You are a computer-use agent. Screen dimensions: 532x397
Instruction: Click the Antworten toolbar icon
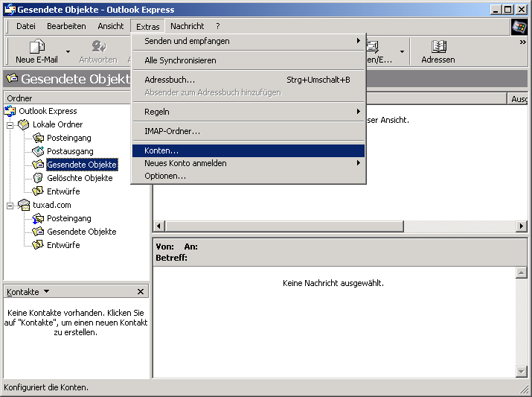[x=98, y=46]
